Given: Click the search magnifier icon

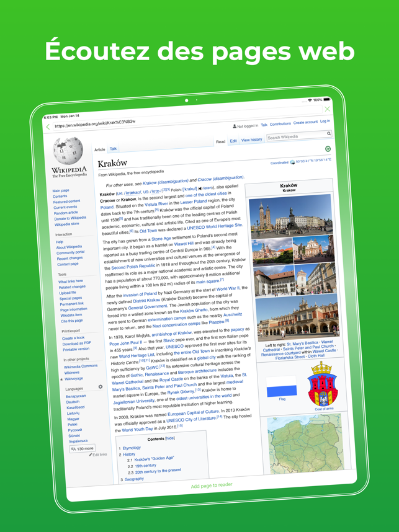Looking at the screenshot, I should pos(329,133).
